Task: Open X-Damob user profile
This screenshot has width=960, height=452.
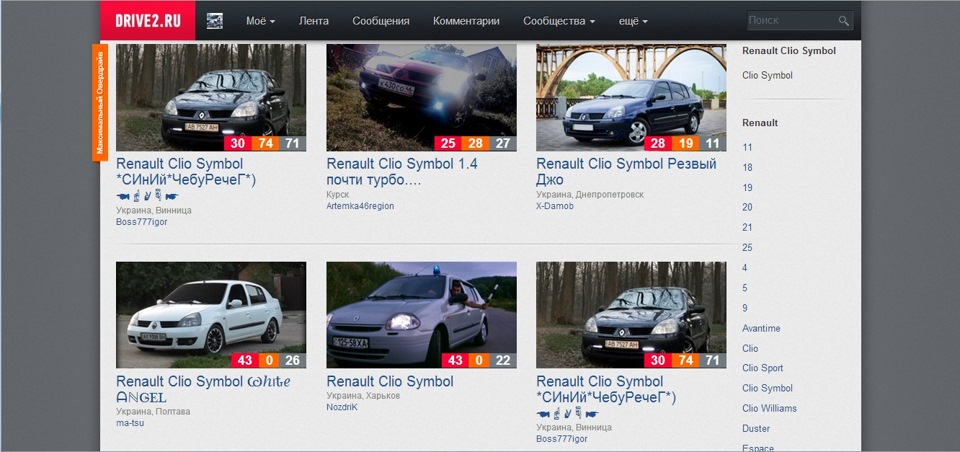Action: [555, 206]
